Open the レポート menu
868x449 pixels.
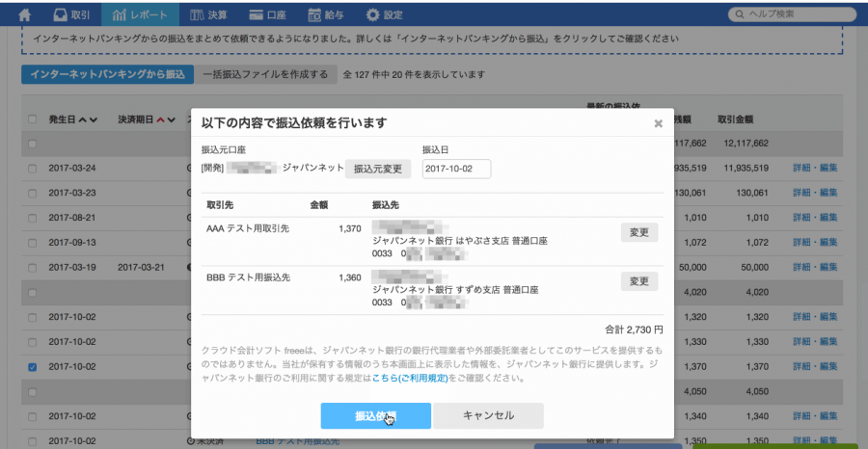point(140,15)
